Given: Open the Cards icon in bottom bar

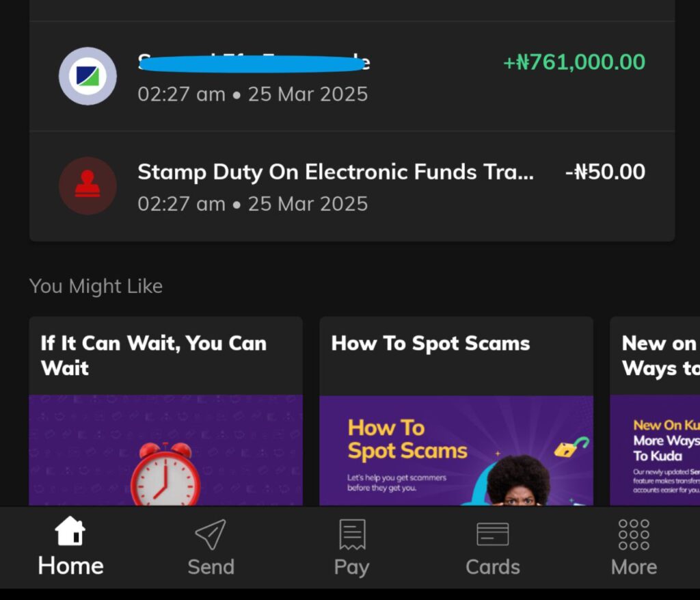Looking at the screenshot, I should [x=492, y=534].
